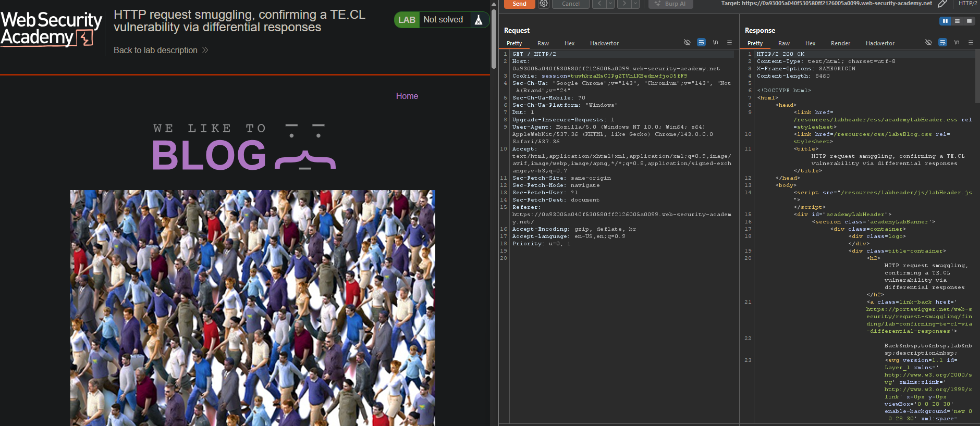Open Burp Repeater send settings gear
Image resolution: width=980 pixels, height=426 pixels.
click(544, 4)
